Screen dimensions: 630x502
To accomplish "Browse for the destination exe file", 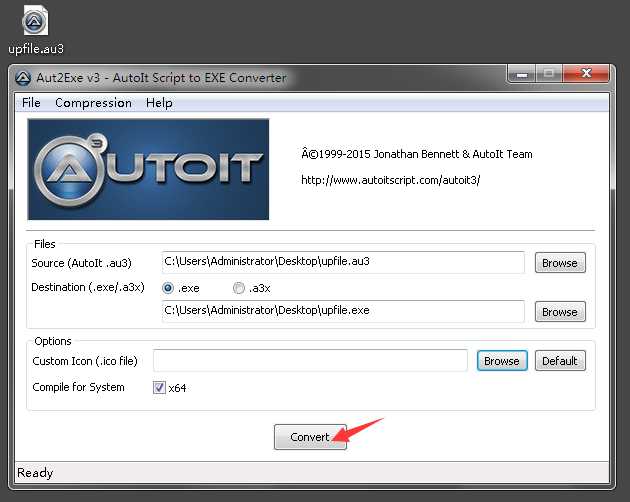I will [x=560, y=312].
